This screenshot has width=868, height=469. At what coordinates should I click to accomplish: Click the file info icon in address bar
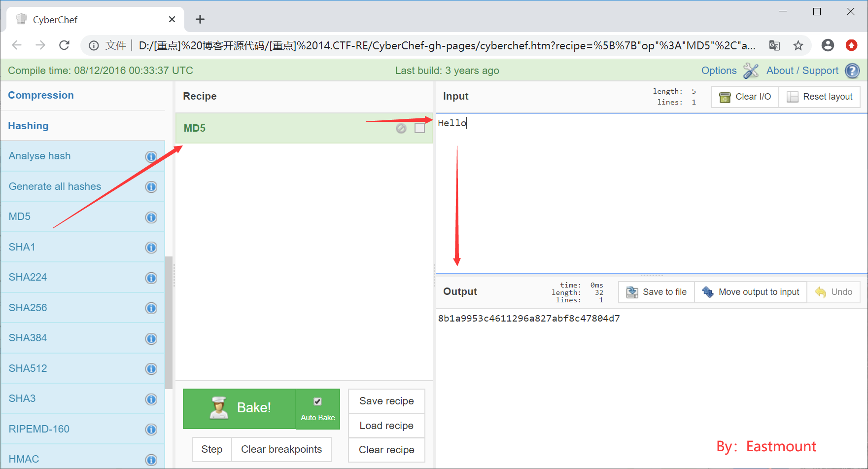pos(94,45)
